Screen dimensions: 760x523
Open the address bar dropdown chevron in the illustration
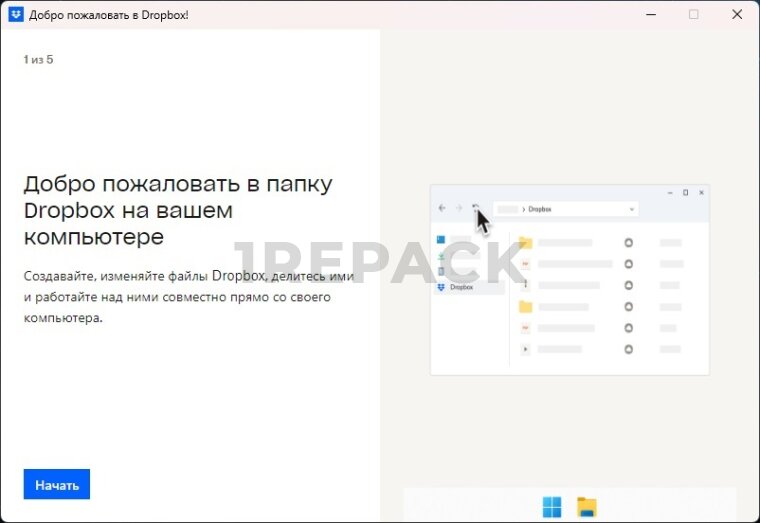(632, 209)
